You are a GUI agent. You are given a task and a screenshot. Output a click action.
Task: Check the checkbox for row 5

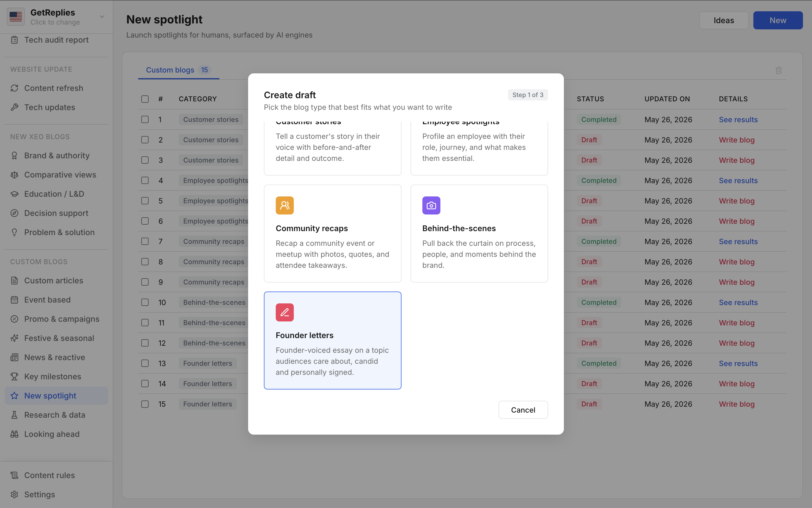pyautogui.click(x=145, y=201)
